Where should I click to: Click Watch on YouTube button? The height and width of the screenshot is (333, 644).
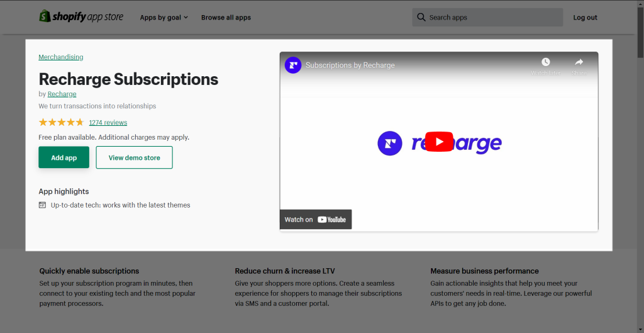[316, 219]
